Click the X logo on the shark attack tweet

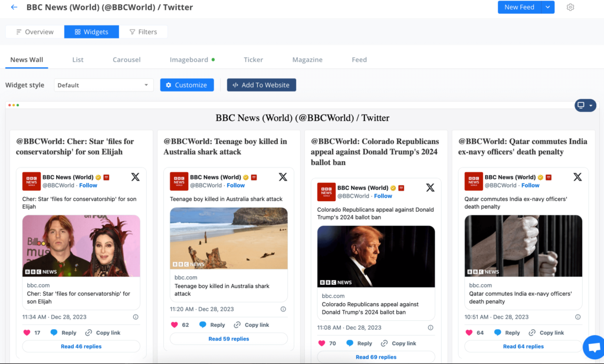(283, 177)
